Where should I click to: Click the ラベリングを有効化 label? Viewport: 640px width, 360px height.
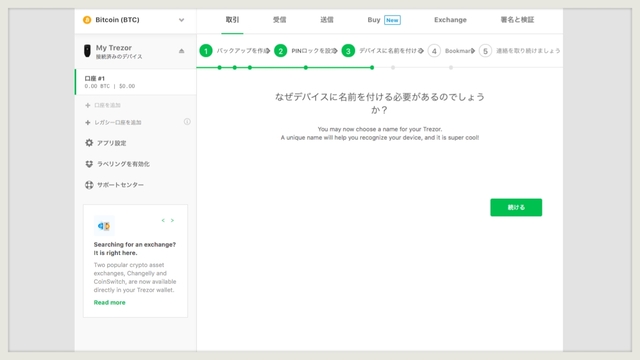tap(123, 164)
